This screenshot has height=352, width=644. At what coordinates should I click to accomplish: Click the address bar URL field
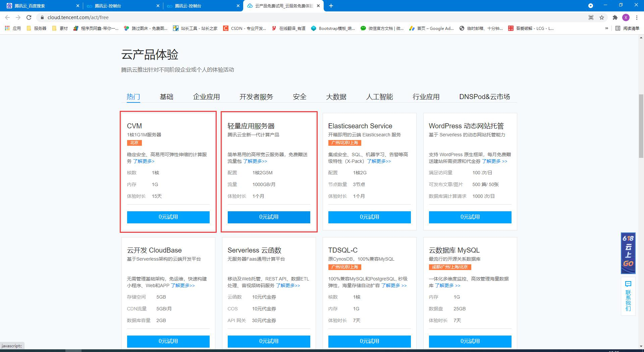pyautogui.click(x=312, y=17)
